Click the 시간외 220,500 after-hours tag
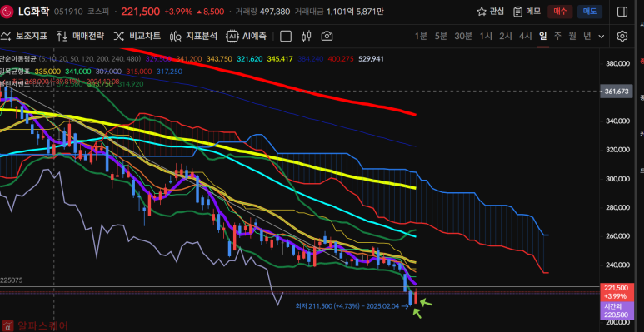 click(616, 310)
